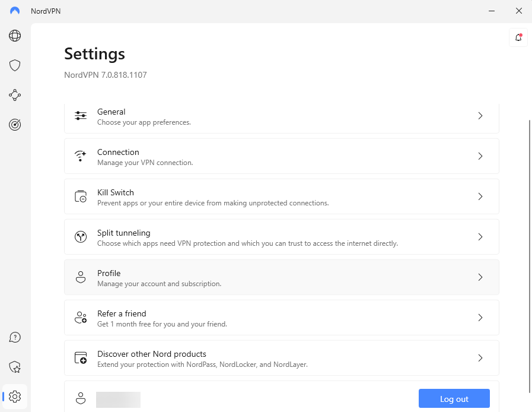Click the Log out button
Image resolution: width=532 pixels, height=412 pixels.
(454, 399)
